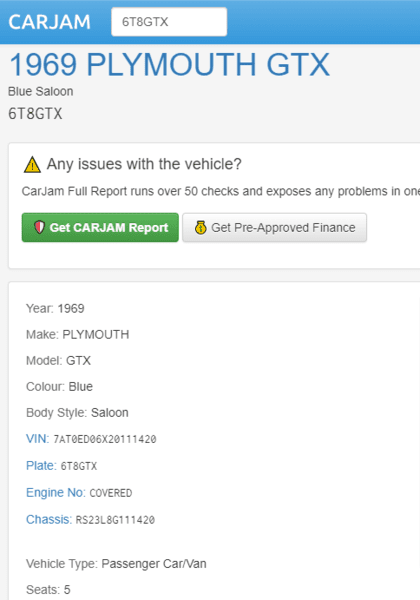This screenshot has width=420, height=600.
Task: Open the Chassis link
Action: coord(49,519)
